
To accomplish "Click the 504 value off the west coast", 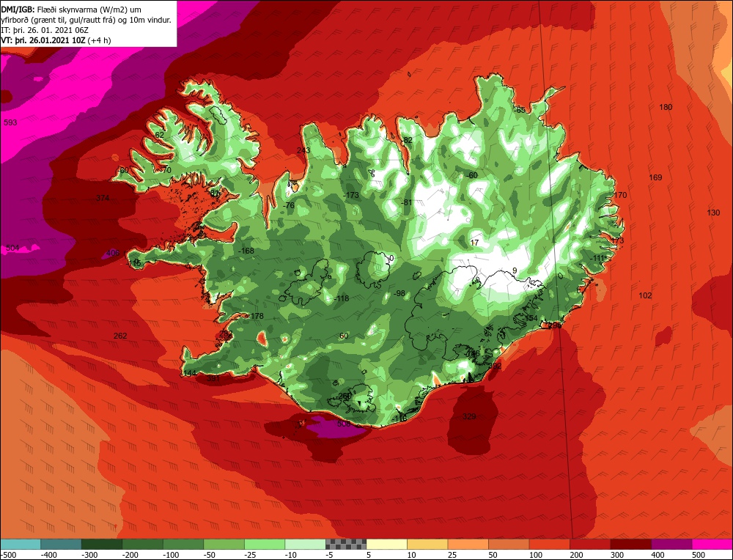I will (x=12, y=248).
